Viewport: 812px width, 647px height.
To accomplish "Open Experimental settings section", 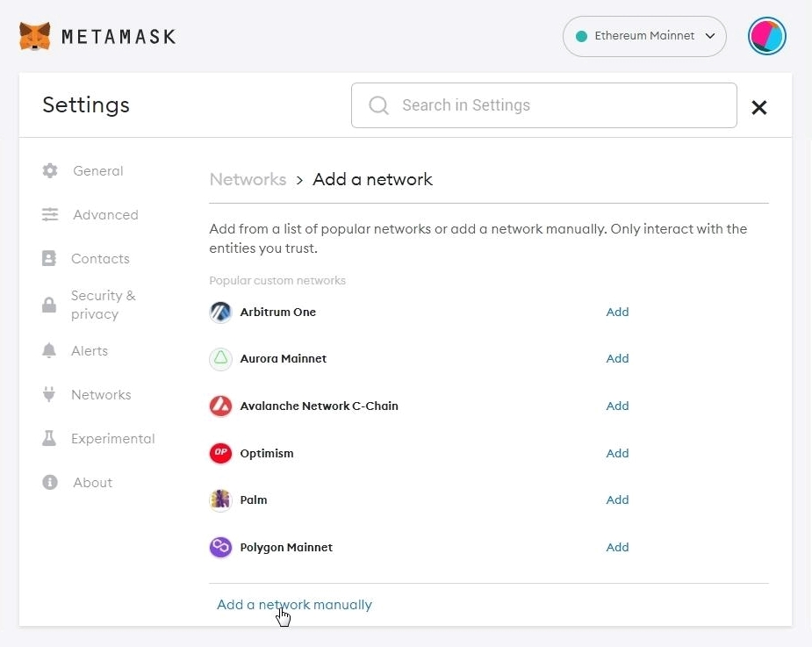I will tap(112, 439).
